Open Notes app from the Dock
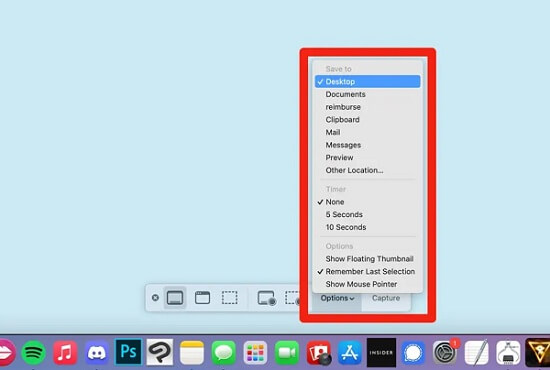The image size is (550, 370). [192, 352]
